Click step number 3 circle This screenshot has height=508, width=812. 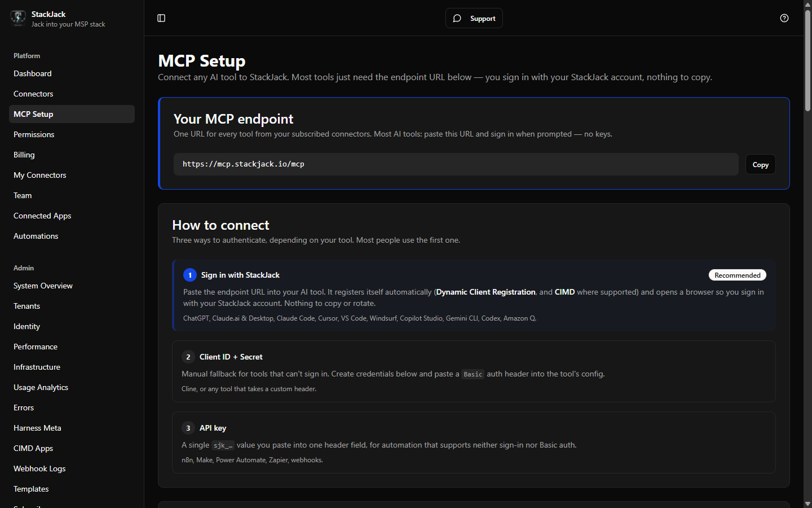point(188,428)
